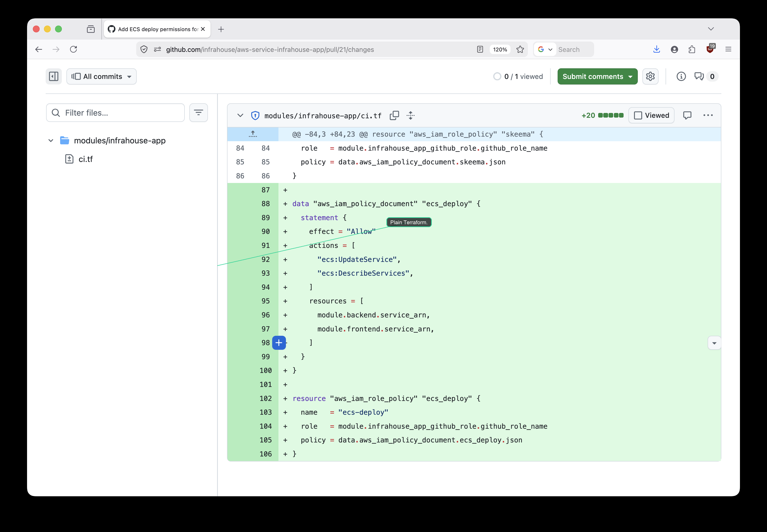The width and height of the screenshot is (767, 532).
Task: Open site permissions icon in address bar
Action: (x=157, y=49)
